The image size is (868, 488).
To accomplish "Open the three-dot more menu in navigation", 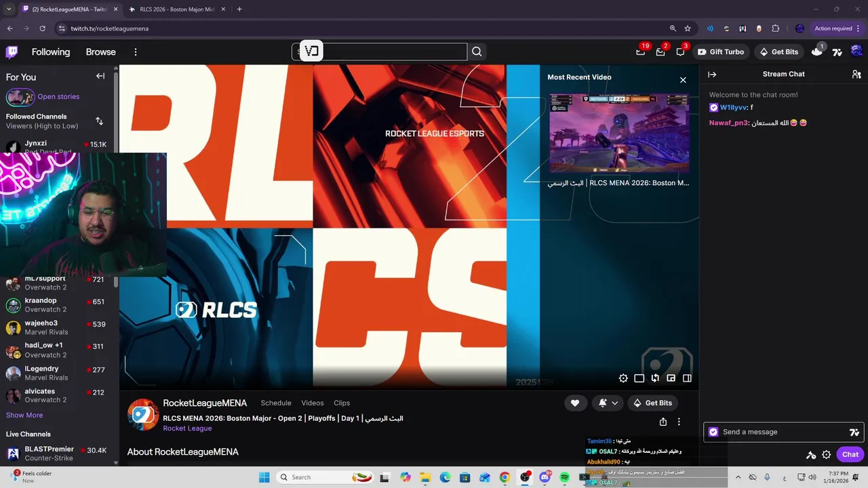I will [136, 52].
